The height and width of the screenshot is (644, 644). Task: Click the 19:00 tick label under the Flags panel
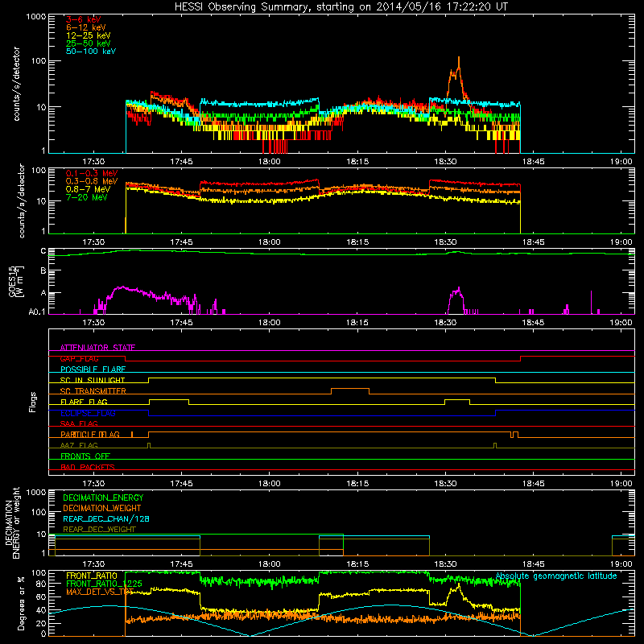(x=621, y=484)
